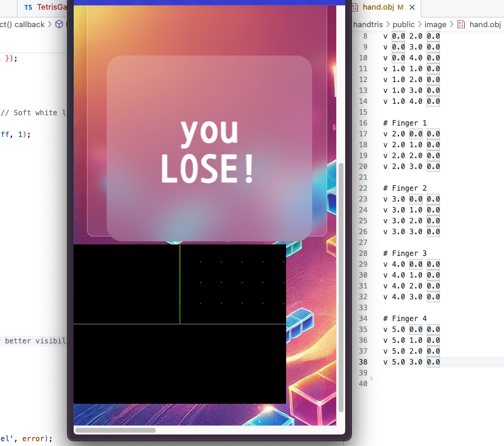Click the hand.obj icon in breadcrumb
Image resolution: width=504 pixels, height=446 pixels.
pos(461,24)
